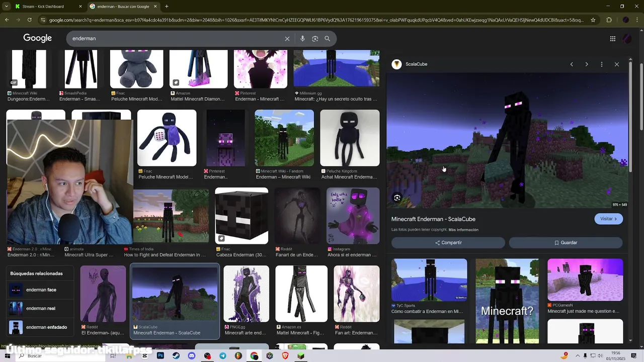Click the Visitar button
The height and width of the screenshot is (362, 644).
tap(609, 219)
